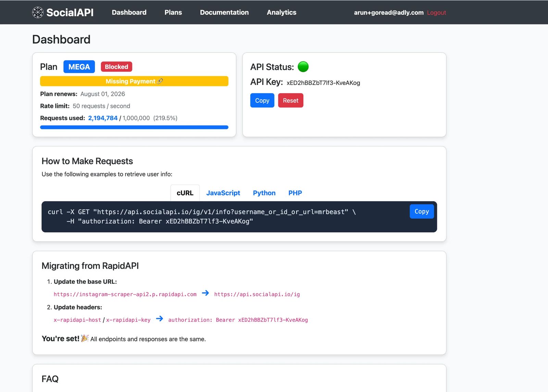The height and width of the screenshot is (392, 548).
Task: Click the August 01, 2026 renewal date
Action: click(103, 94)
